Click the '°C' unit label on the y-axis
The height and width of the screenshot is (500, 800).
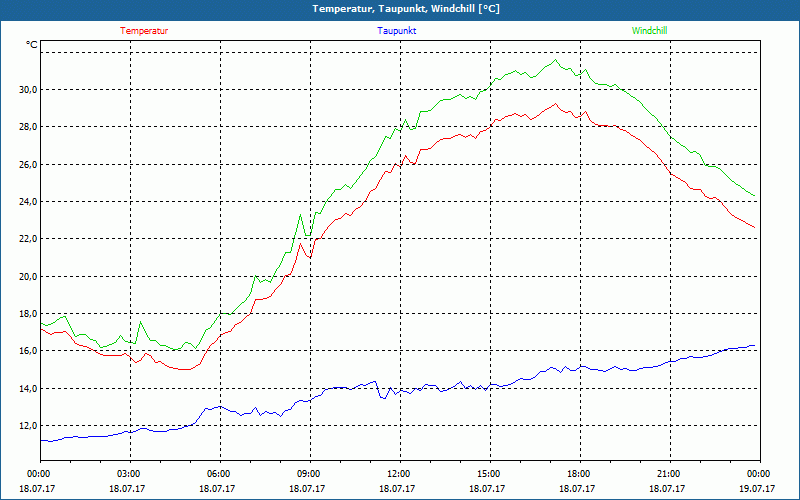pos(32,45)
